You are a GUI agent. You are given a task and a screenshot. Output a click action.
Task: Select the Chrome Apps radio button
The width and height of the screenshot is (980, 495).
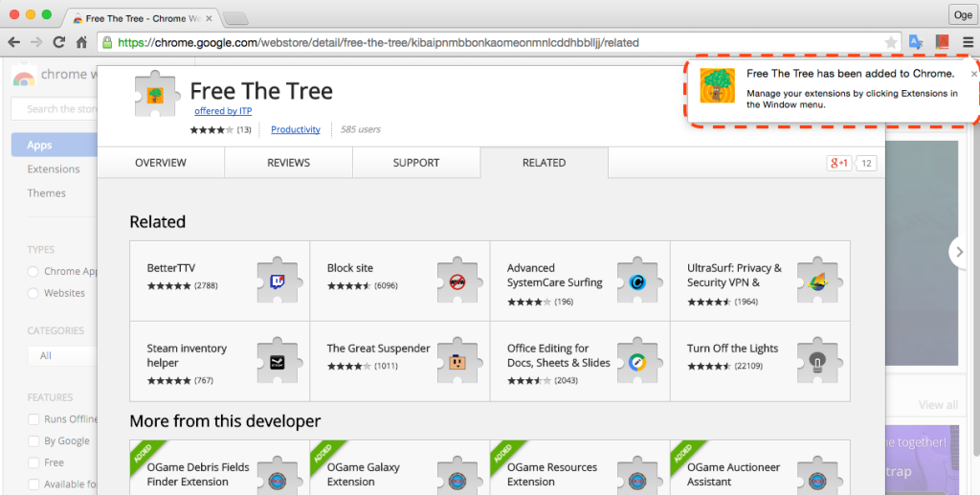point(33,271)
